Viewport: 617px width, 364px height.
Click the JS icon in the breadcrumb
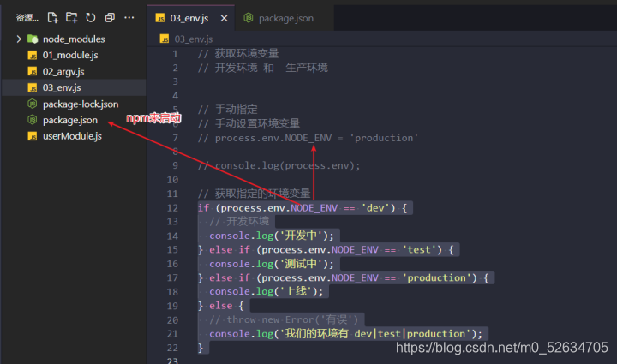click(x=165, y=39)
